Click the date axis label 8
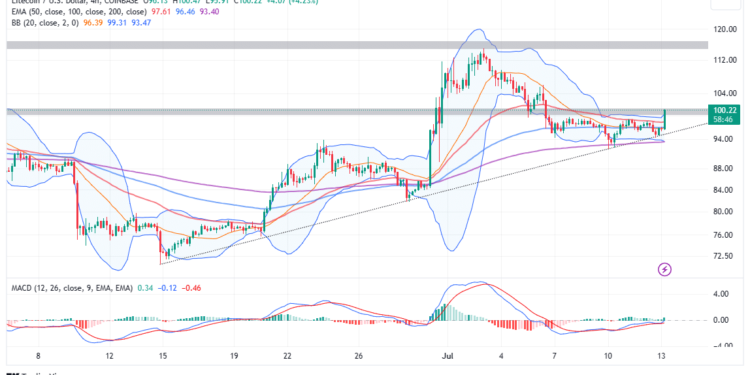 pos(38,355)
